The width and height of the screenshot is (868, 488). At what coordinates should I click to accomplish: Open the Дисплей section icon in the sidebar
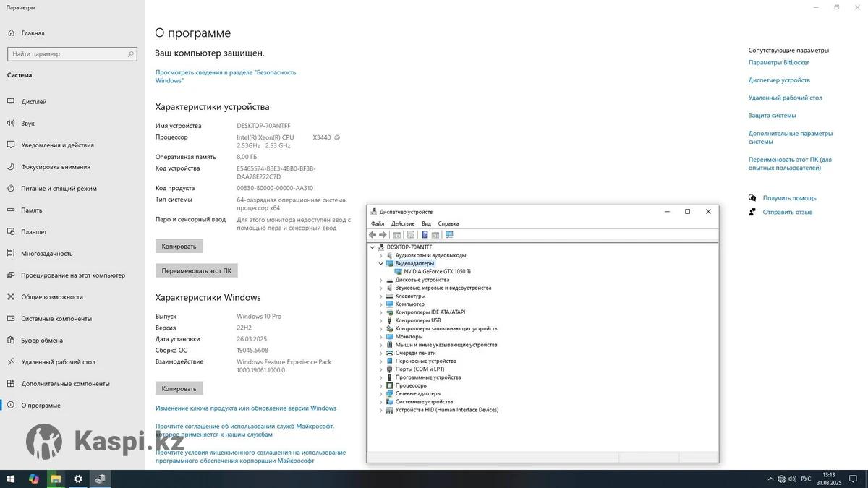coord(11,102)
